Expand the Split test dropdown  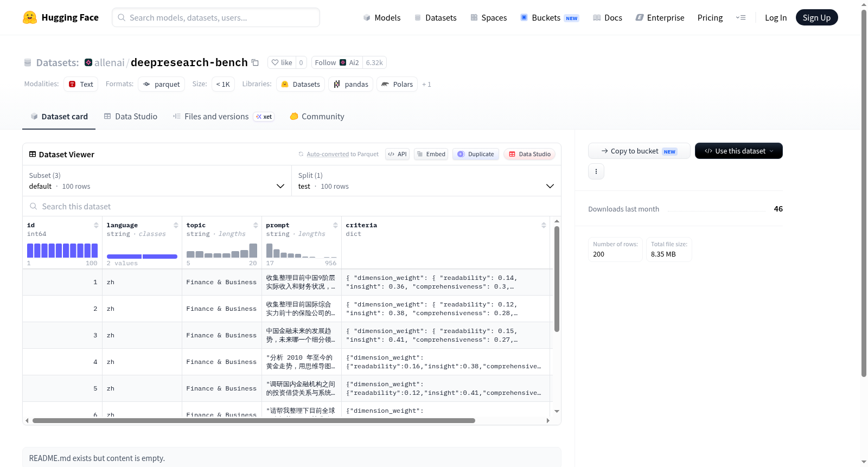point(426,181)
